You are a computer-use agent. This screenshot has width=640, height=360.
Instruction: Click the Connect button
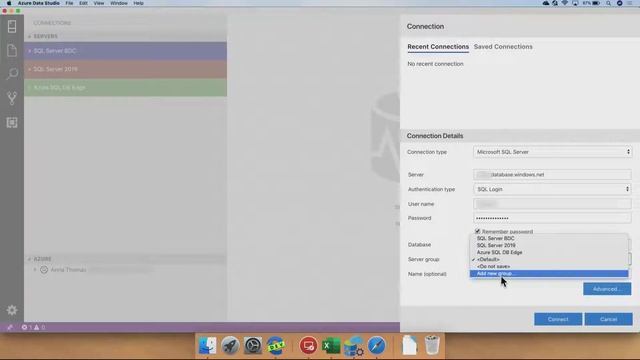[558, 319]
